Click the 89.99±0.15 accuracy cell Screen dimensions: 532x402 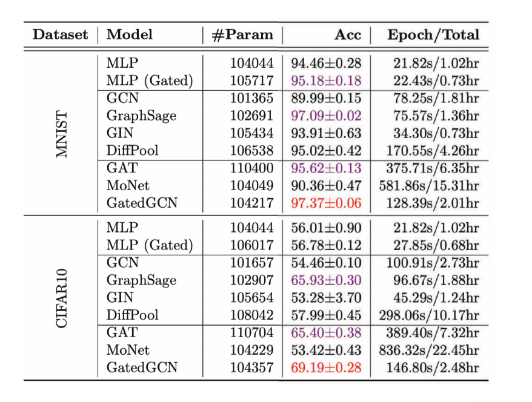[x=326, y=98]
